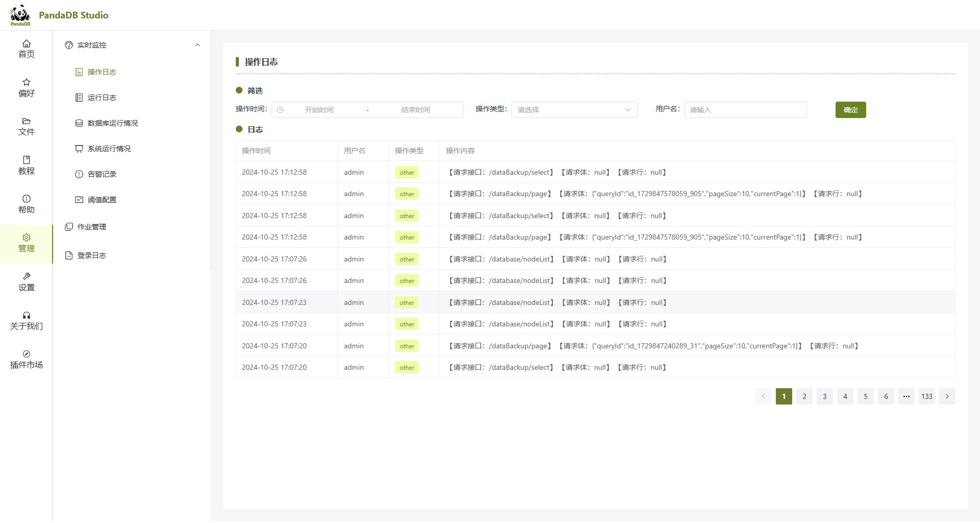Click the 开始时间 start time field

[x=319, y=110]
